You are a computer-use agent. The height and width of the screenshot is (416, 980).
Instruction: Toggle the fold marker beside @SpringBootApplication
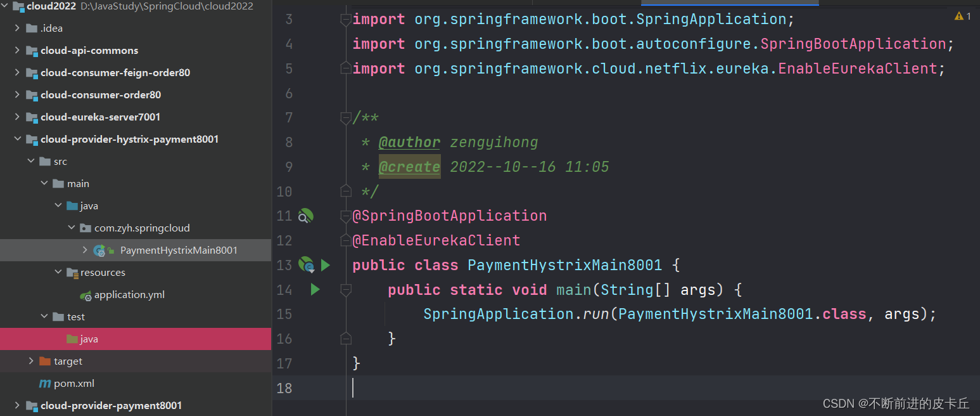[x=346, y=216]
